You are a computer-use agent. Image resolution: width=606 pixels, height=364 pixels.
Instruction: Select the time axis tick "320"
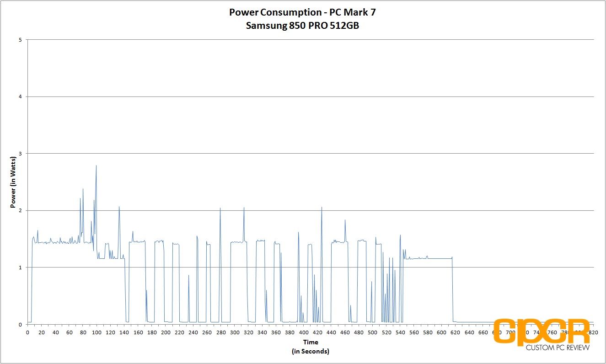click(x=249, y=332)
